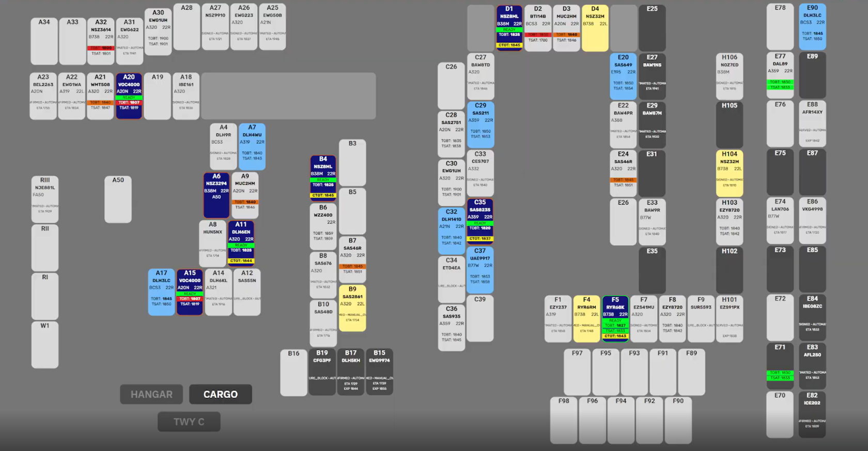
Task: Click dark stand B17 DLH5KH
Action: click(351, 372)
